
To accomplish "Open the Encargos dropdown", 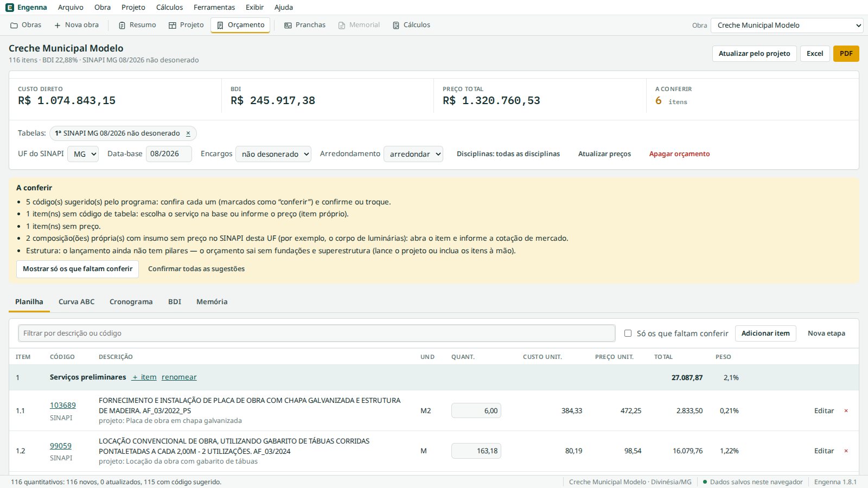I will (x=273, y=154).
